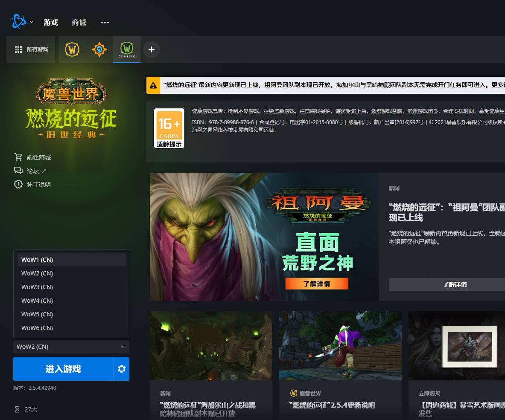Select the Hearthstone game icon
The width and height of the screenshot is (505, 420).
click(x=99, y=49)
